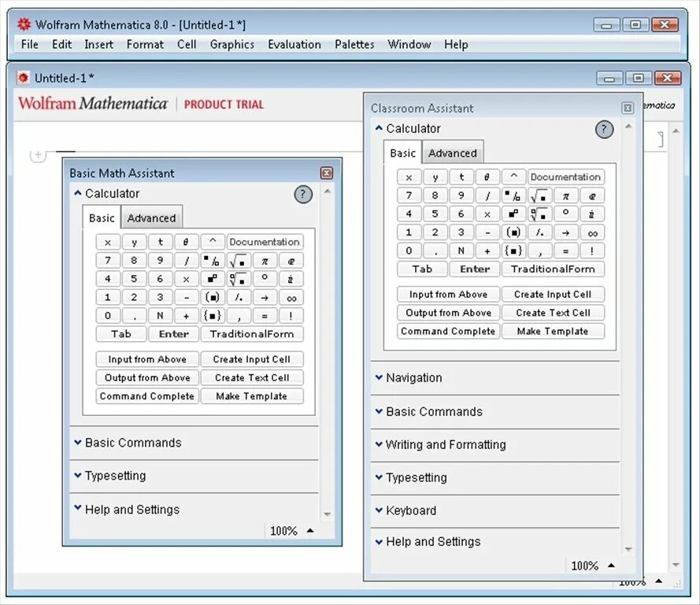Close the Basic Math Assistant palette
The height and width of the screenshot is (605, 700).
click(x=327, y=173)
